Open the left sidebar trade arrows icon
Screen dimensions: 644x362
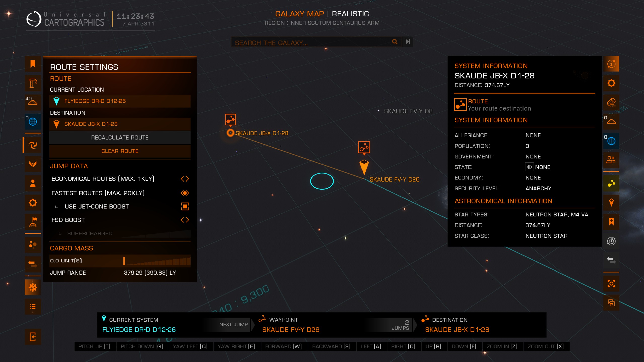tap(33, 264)
